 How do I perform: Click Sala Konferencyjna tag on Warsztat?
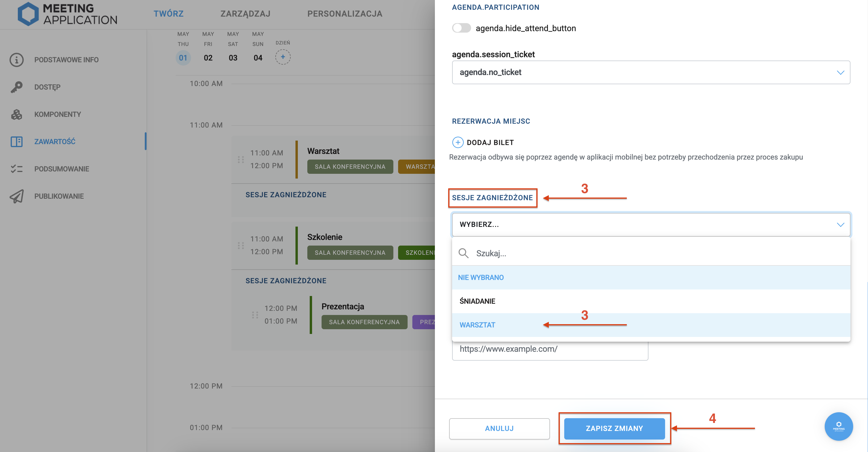pyautogui.click(x=350, y=166)
